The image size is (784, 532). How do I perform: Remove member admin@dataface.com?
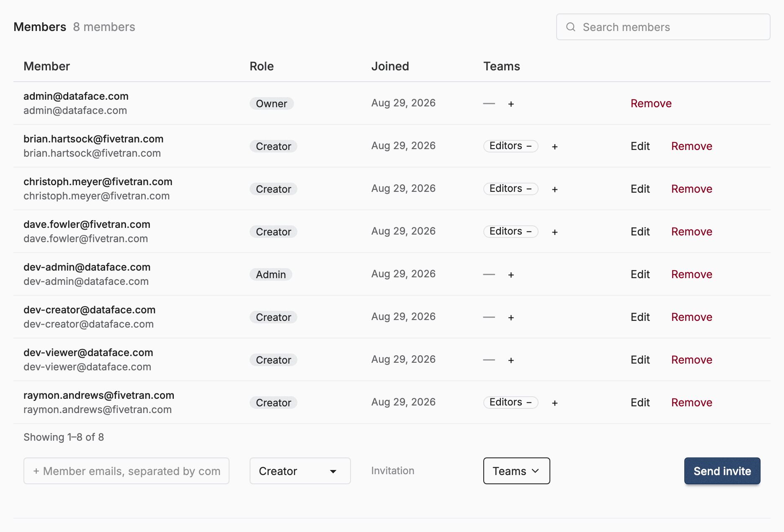[651, 103]
